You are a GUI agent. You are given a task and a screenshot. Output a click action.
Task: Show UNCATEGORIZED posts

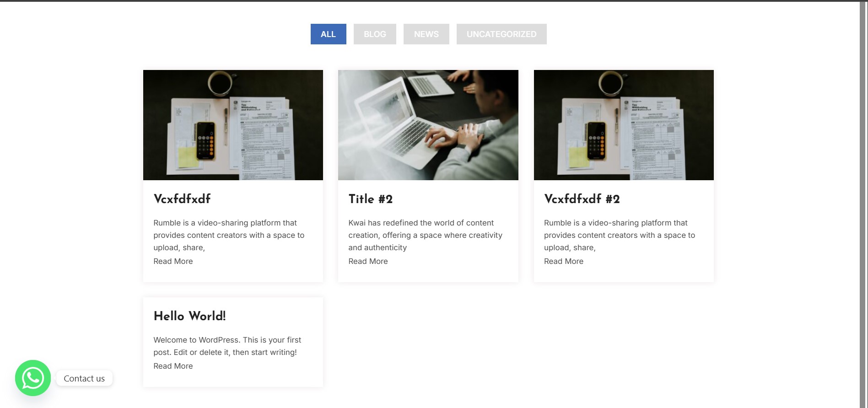click(x=501, y=34)
